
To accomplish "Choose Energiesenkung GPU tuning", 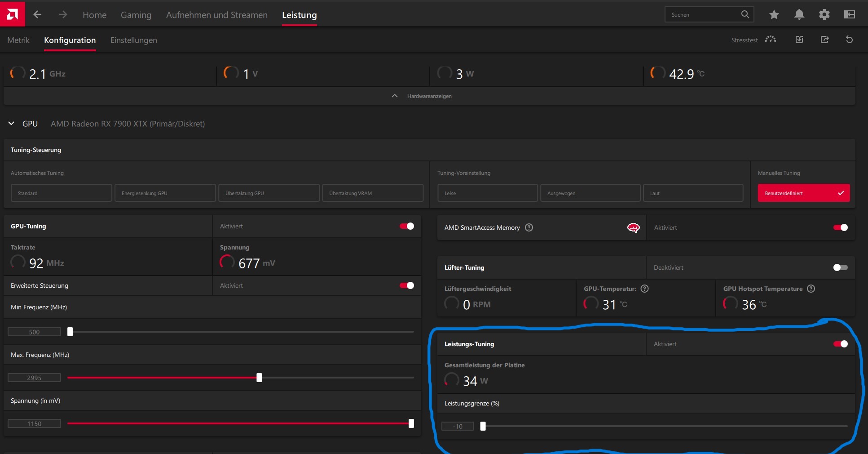I will [x=165, y=193].
